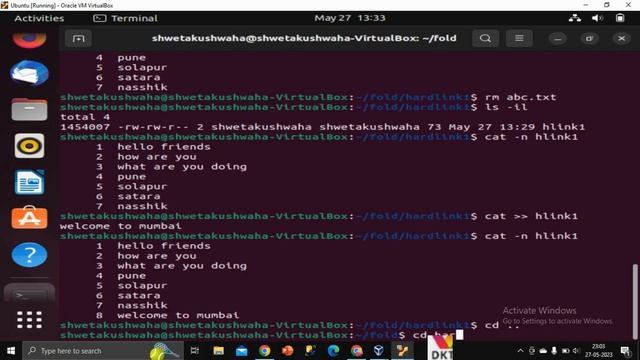Open the Thunderbird mail icon in dock
The image size is (640, 360).
tap(29, 73)
